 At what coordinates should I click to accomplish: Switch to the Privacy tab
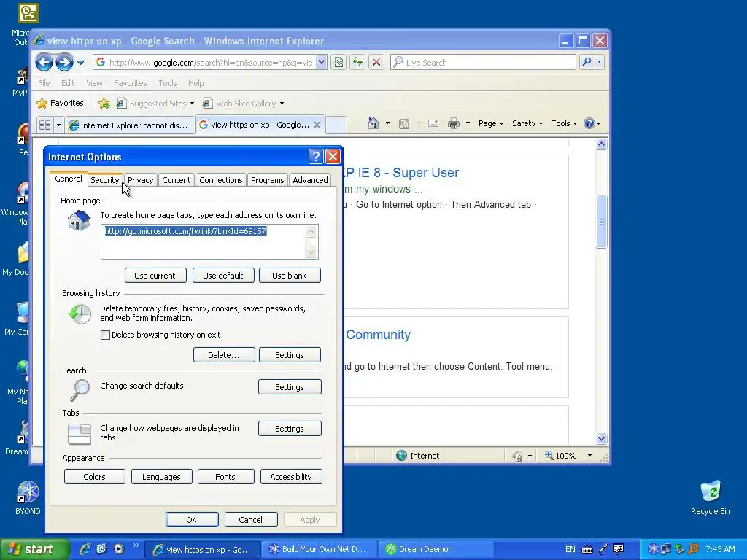[x=140, y=180]
